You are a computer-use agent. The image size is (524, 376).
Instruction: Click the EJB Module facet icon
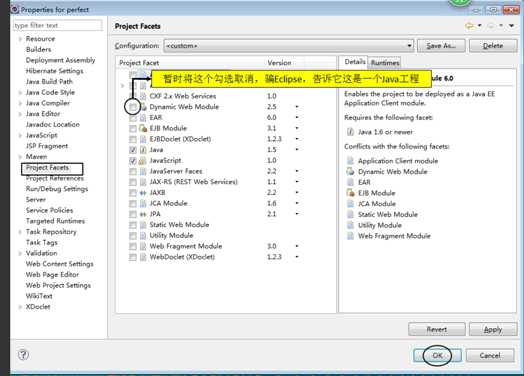pyautogui.click(x=143, y=128)
